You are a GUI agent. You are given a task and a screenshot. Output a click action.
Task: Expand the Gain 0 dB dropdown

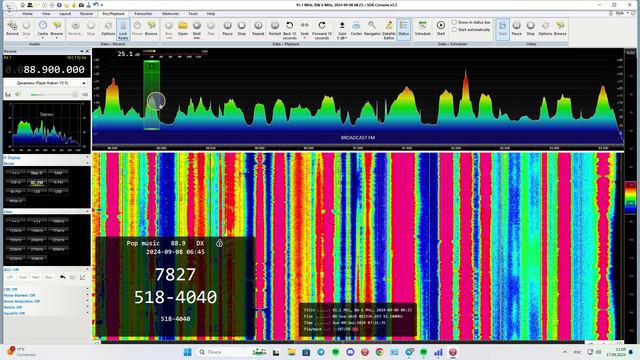[x=342, y=30]
